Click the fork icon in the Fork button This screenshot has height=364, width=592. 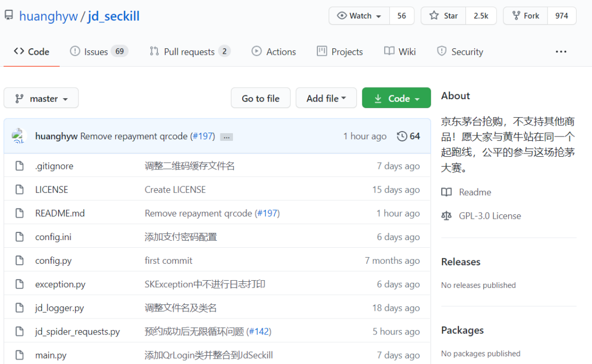516,15
